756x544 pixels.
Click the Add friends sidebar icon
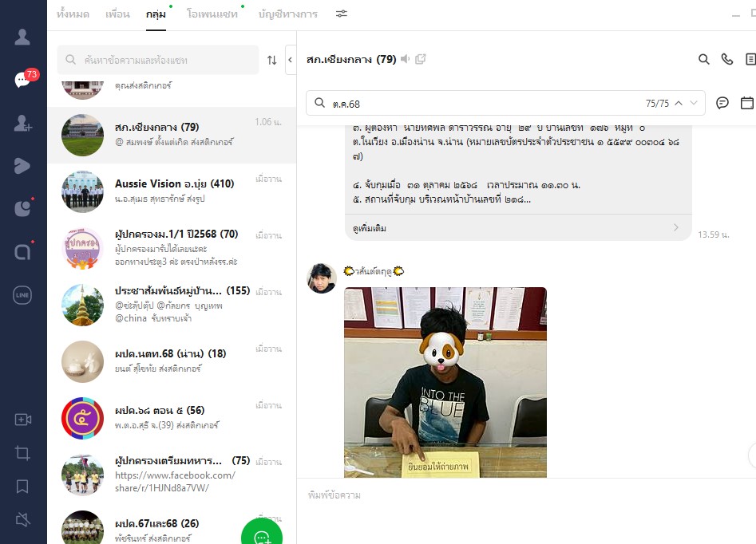coord(22,123)
